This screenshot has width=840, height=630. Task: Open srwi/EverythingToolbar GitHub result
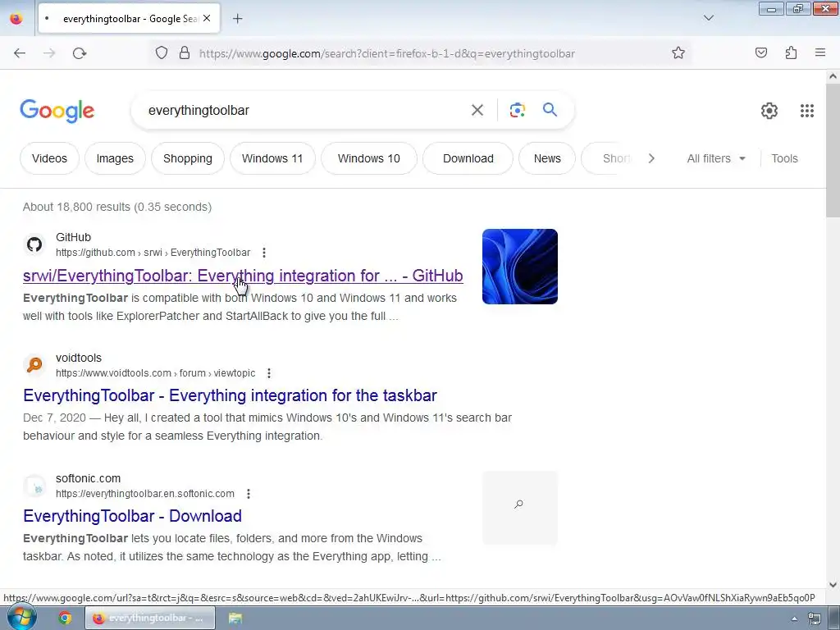(x=243, y=276)
